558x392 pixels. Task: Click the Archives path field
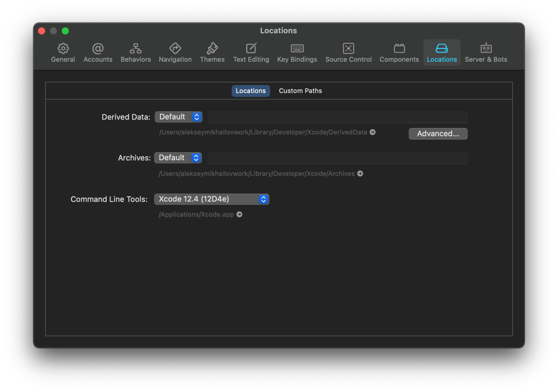(338, 158)
